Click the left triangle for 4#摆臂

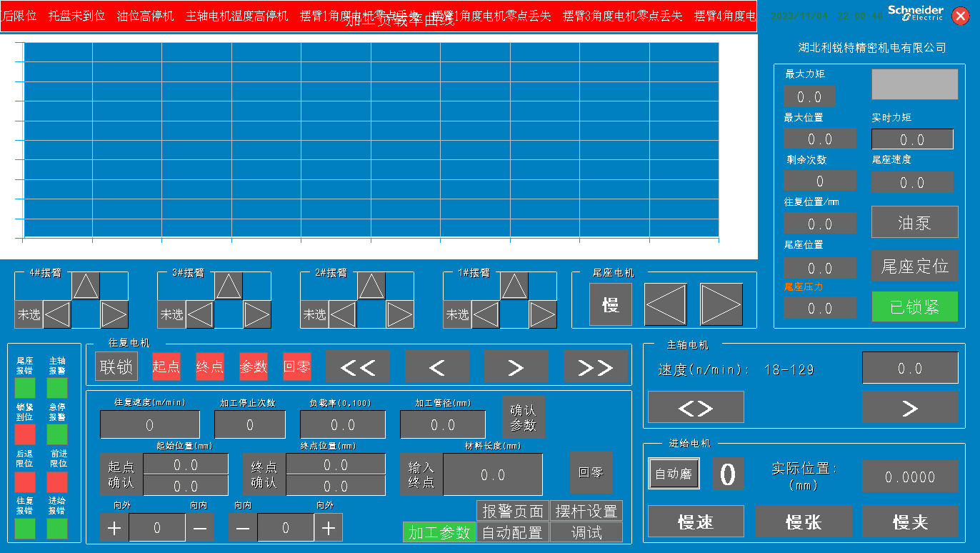click(x=57, y=314)
